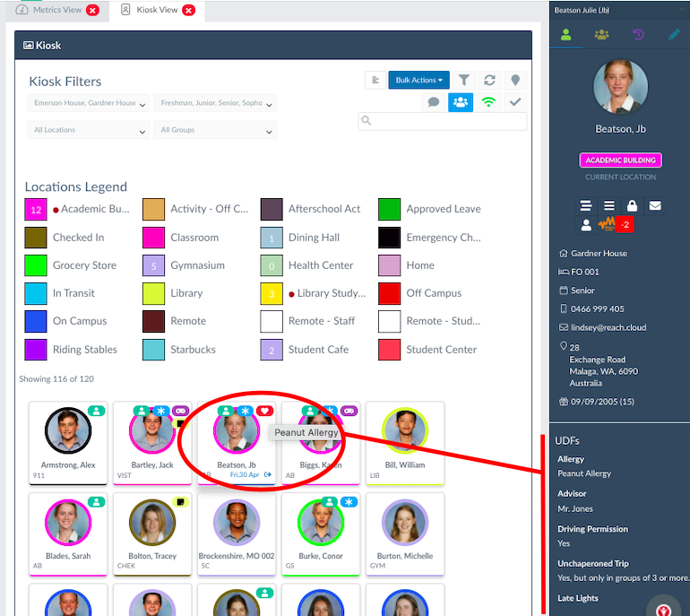The image size is (690, 616).
Task: Collapse the Beatson Julie (Jb) panel header chevron
Action: 682,10
